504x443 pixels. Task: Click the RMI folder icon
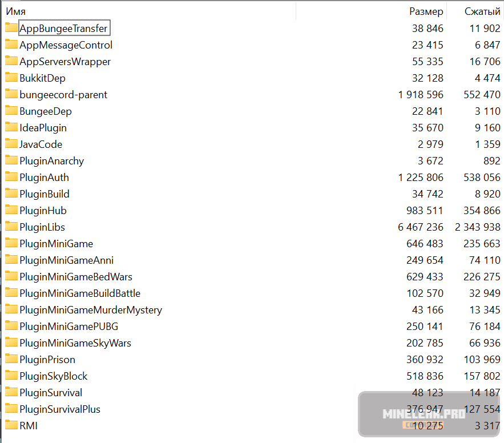click(11, 425)
